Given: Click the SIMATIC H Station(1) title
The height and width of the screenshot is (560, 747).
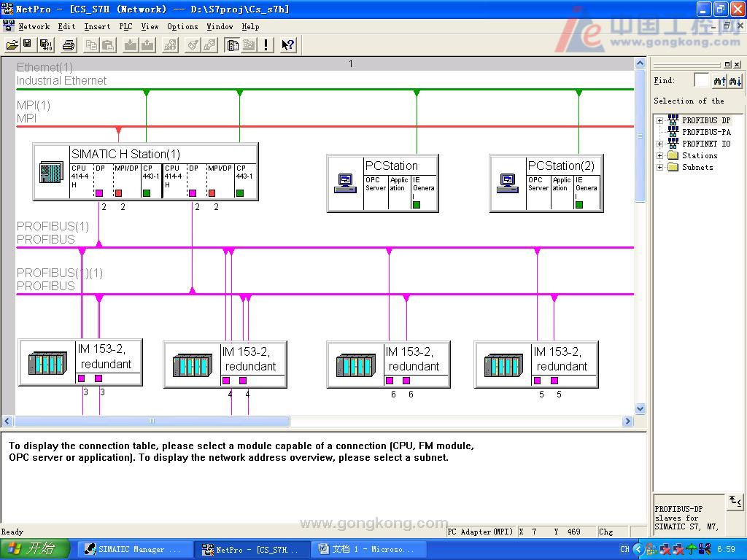Looking at the screenshot, I should (x=125, y=154).
